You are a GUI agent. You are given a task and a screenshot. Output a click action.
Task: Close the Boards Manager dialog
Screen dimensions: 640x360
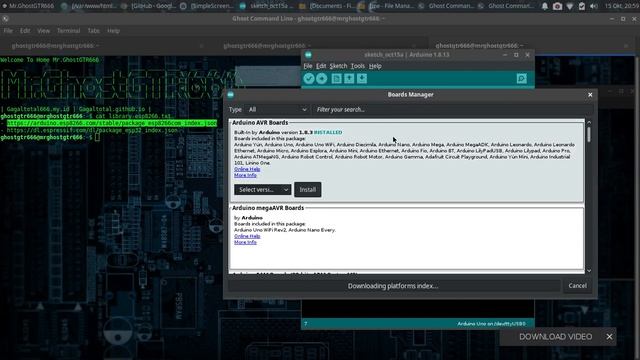click(590, 95)
